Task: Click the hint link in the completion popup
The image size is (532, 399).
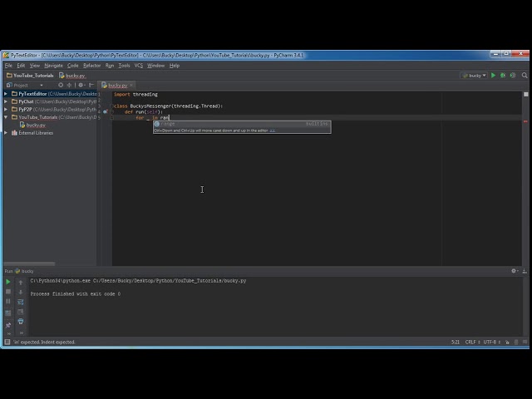Action: point(273,131)
